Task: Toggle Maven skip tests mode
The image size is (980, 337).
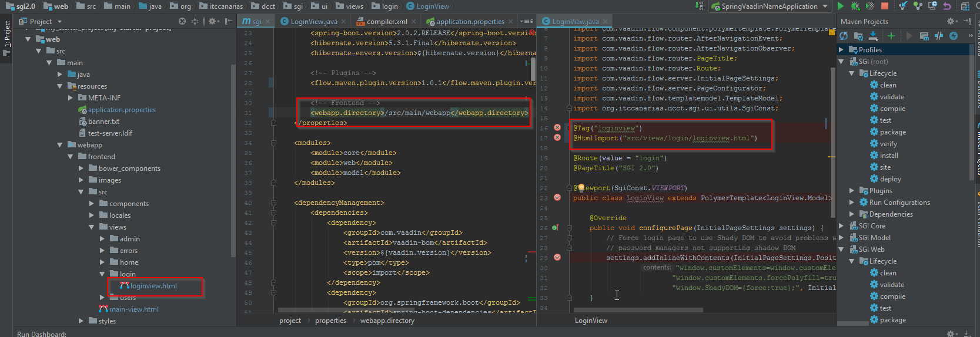Action: (954, 36)
